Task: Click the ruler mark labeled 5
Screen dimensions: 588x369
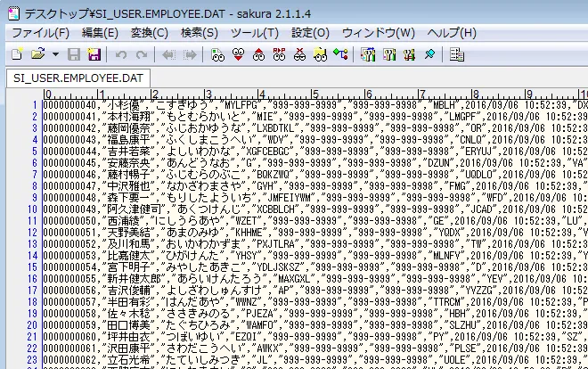Action: pyautogui.click(x=314, y=94)
